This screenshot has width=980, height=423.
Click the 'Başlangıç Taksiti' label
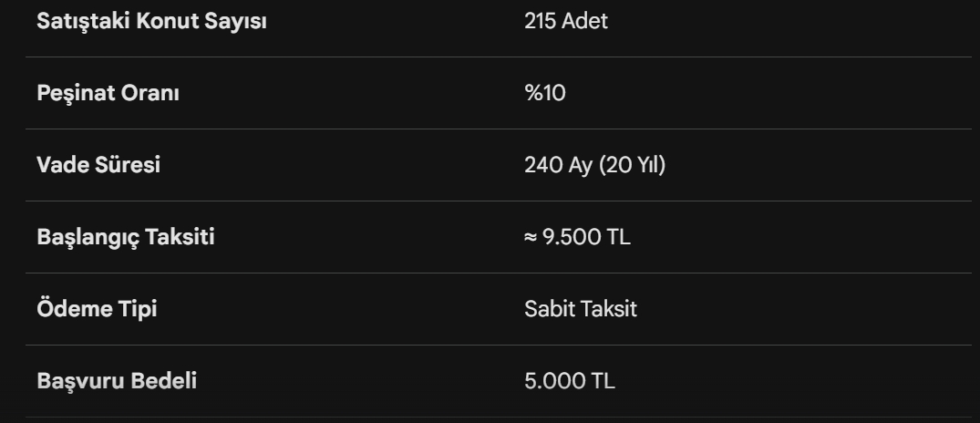point(126,237)
